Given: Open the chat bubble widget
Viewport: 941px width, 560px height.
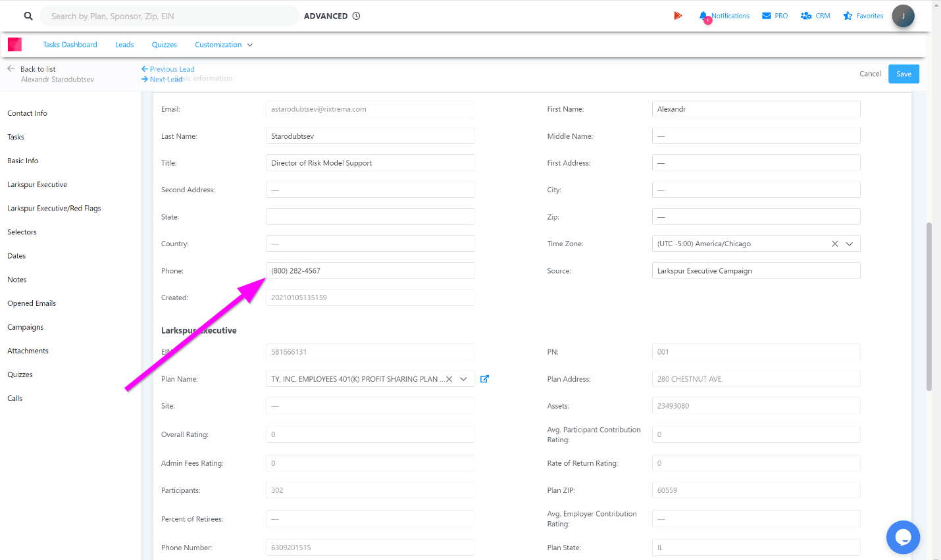Looking at the screenshot, I should tap(903, 537).
